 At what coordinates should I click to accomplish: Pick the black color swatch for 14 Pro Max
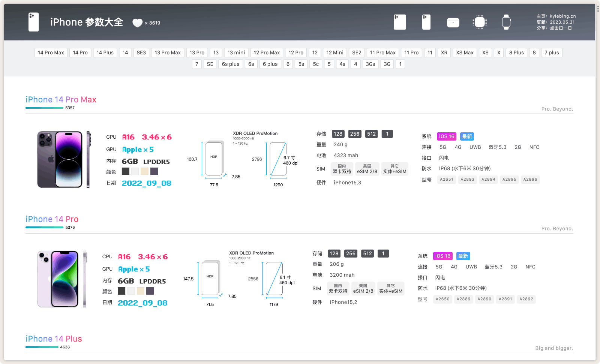click(x=126, y=171)
